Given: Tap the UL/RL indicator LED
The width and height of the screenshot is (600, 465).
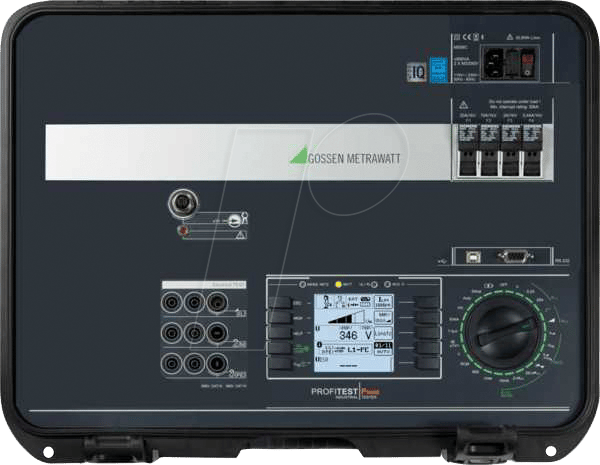Looking at the screenshot, I should coord(374,284).
